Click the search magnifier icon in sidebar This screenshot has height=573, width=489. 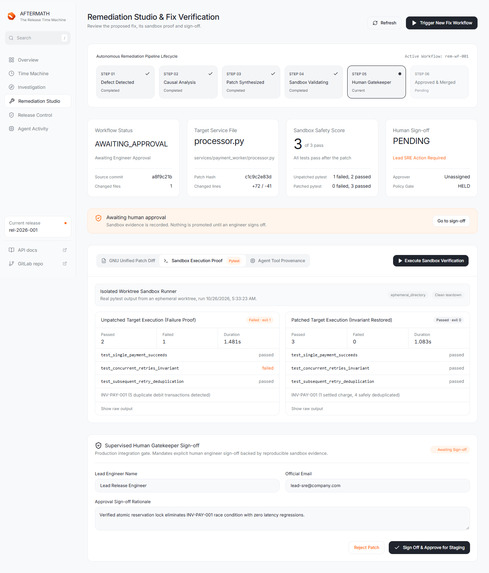(11, 38)
